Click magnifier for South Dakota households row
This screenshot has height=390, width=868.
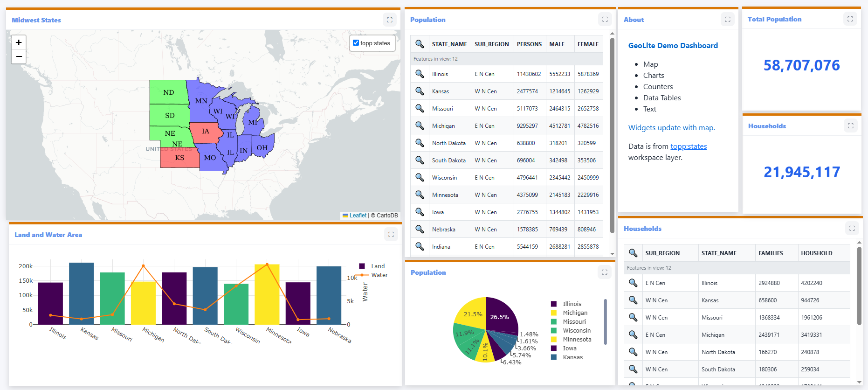[x=633, y=369]
